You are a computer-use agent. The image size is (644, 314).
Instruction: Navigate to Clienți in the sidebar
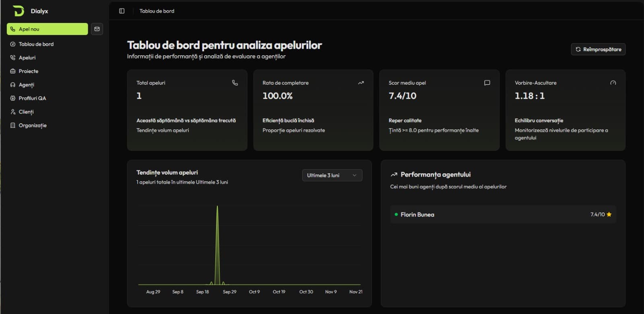pos(26,112)
